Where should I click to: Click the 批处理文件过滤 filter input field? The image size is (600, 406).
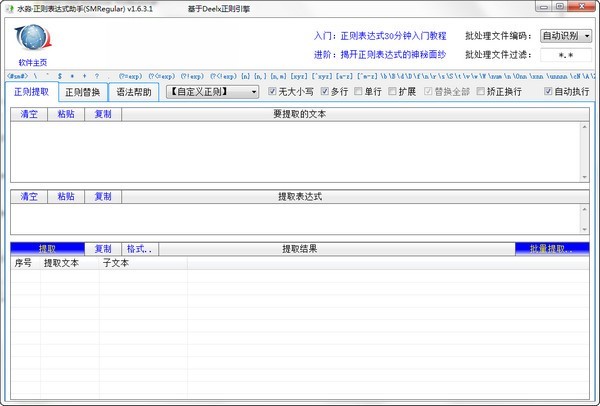click(x=566, y=55)
